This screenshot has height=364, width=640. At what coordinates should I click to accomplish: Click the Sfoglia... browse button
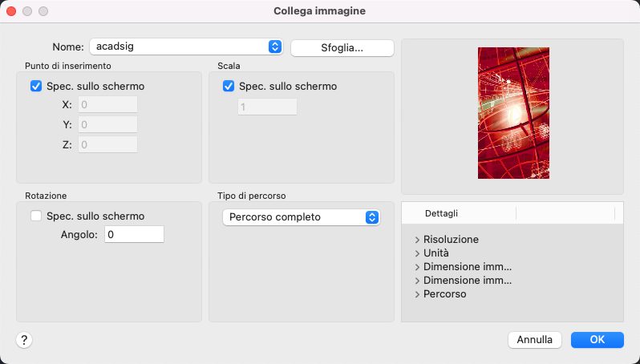tap(342, 47)
